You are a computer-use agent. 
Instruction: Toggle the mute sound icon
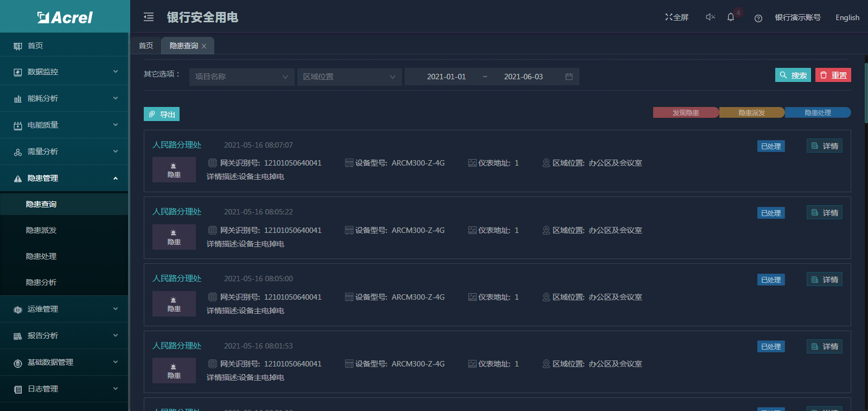click(x=710, y=17)
